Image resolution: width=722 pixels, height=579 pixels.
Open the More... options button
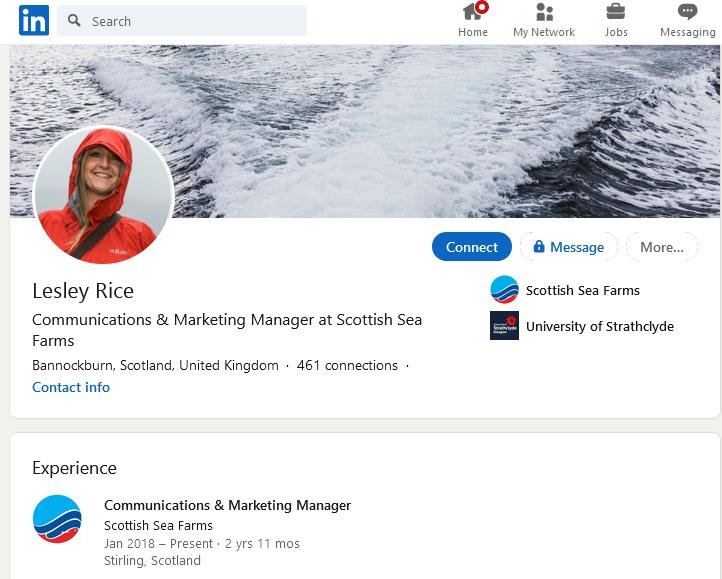[x=662, y=247]
